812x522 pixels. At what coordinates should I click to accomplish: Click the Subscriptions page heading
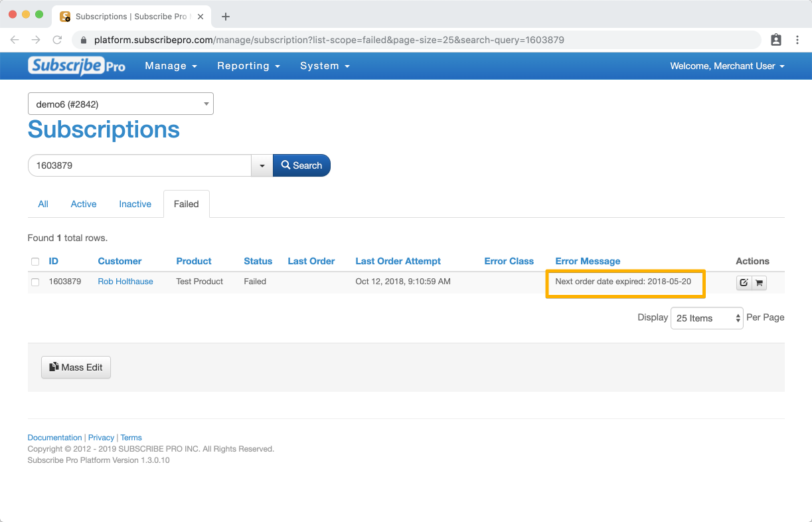pos(104,129)
